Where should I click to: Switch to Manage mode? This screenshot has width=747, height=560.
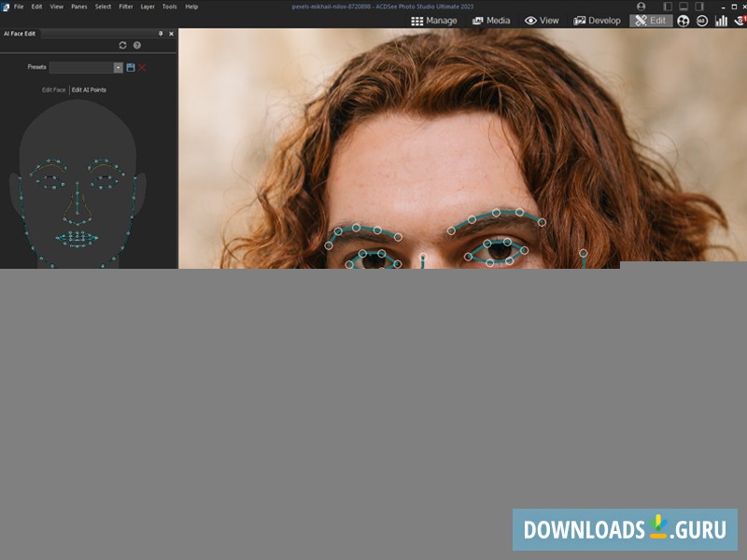point(434,21)
